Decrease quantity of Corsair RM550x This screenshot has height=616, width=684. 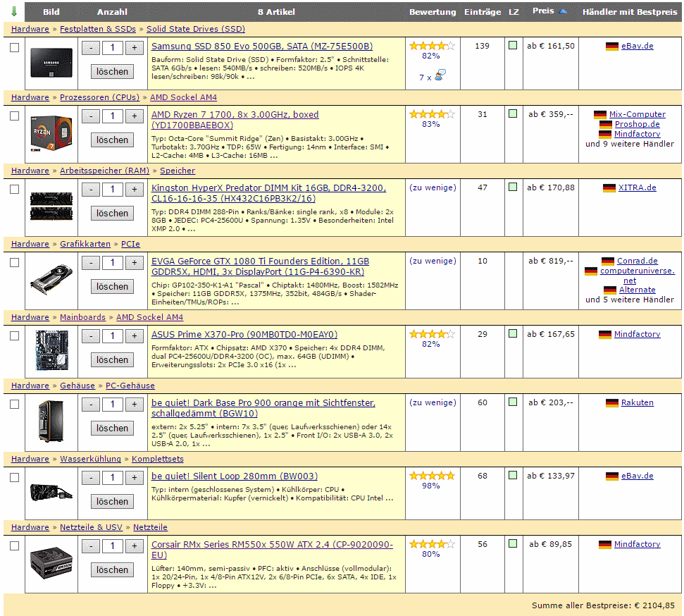[x=91, y=546]
